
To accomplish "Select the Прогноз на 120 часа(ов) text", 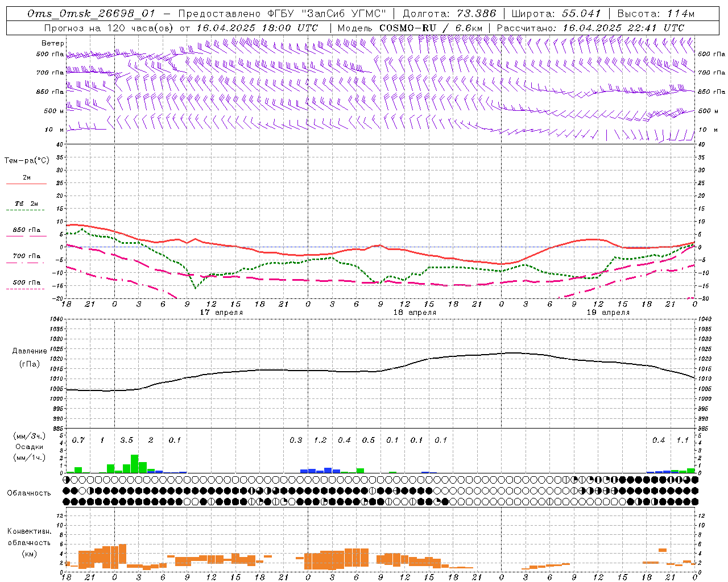I will pyautogui.click(x=110, y=28).
